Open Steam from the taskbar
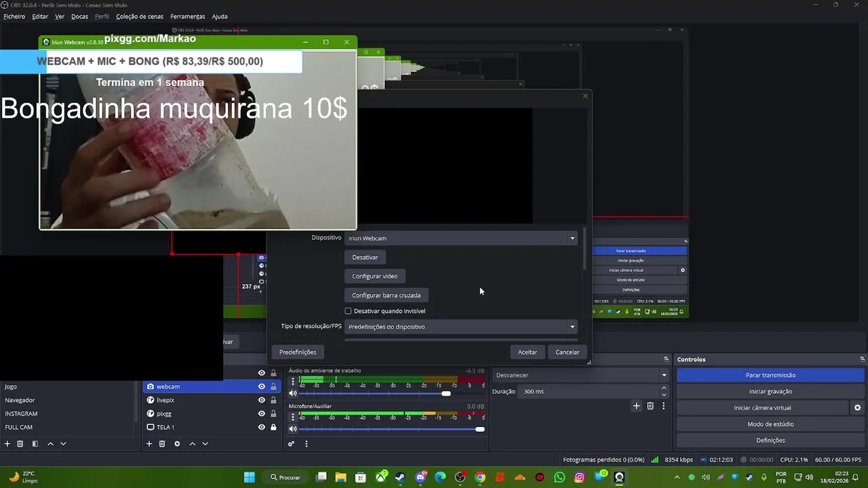The image size is (868, 488). point(400,477)
